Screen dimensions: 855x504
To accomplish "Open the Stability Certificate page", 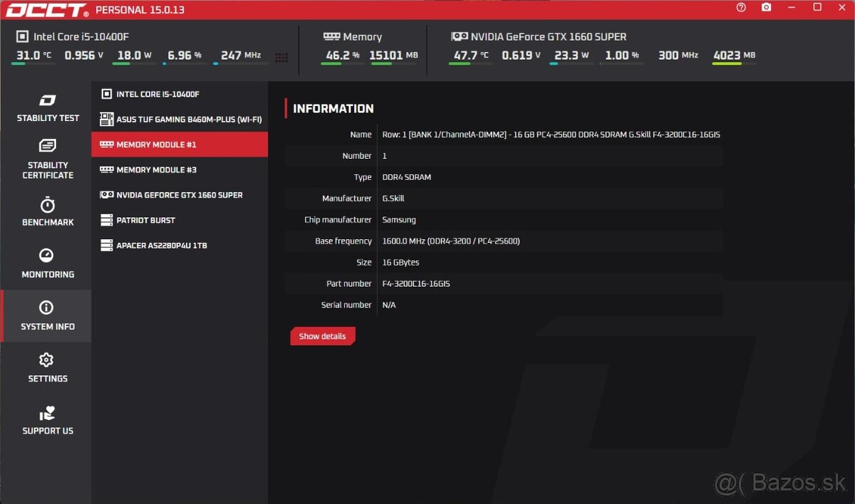I will click(x=48, y=160).
